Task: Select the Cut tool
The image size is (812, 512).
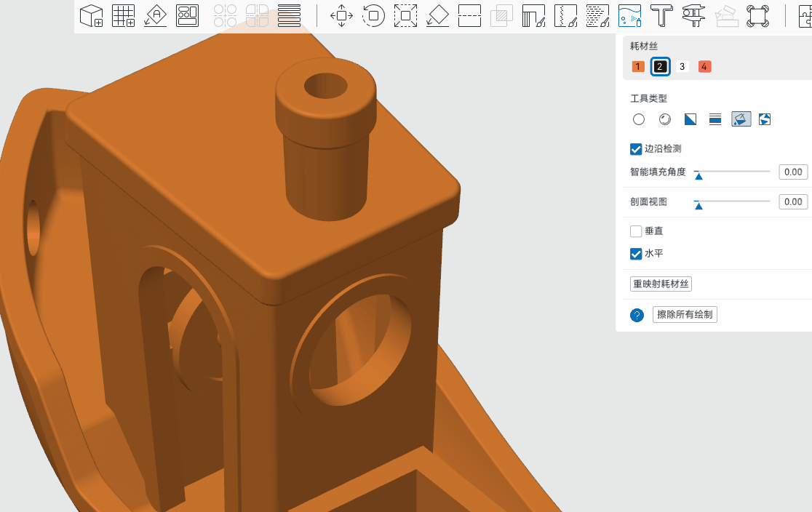Action: click(x=470, y=15)
